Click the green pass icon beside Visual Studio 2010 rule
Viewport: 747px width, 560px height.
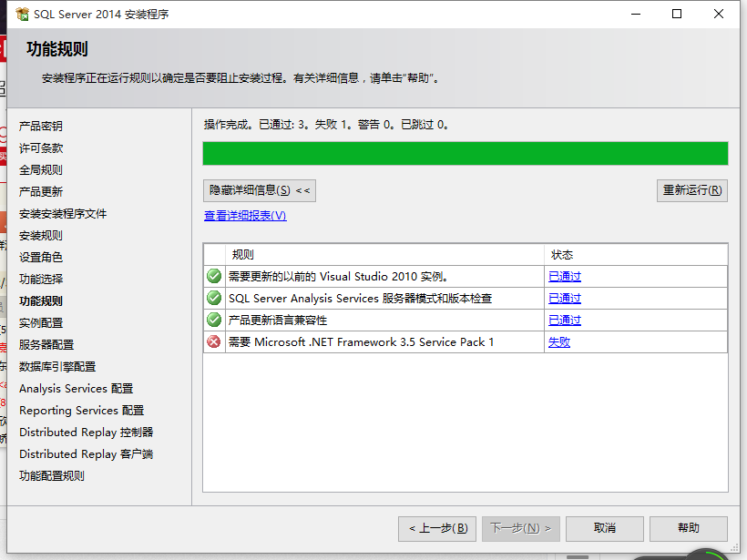(213, 276)
